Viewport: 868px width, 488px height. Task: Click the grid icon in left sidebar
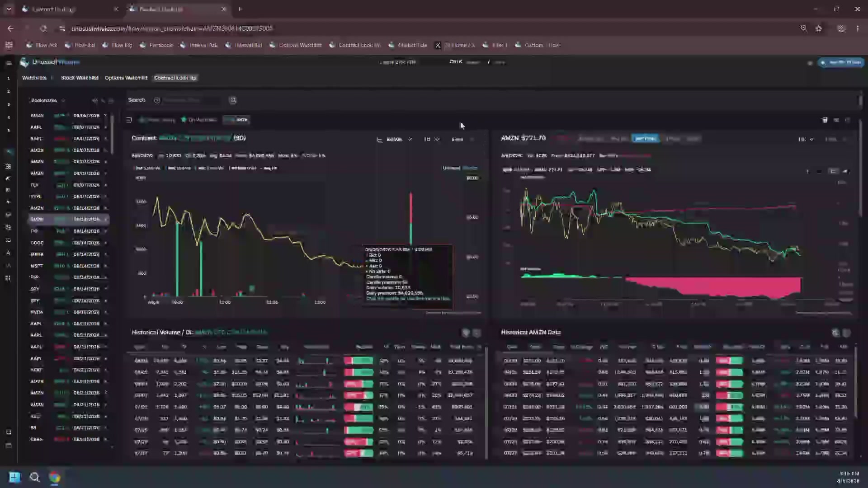point(8,166)
